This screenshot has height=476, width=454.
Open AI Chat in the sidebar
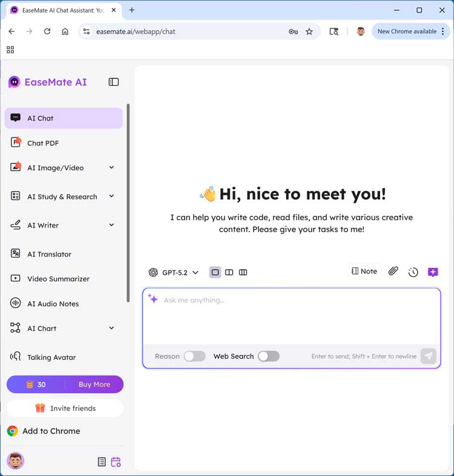[64, 118]
